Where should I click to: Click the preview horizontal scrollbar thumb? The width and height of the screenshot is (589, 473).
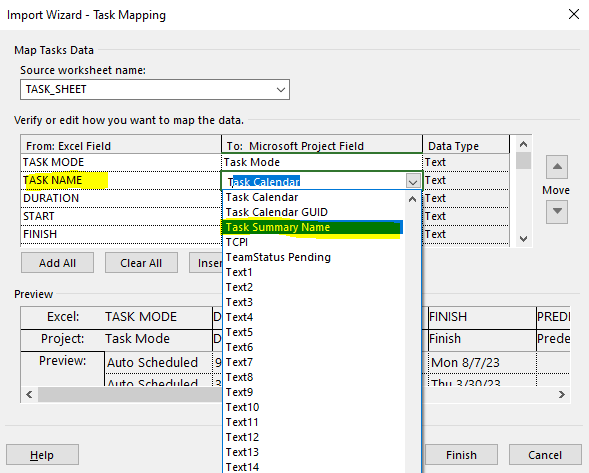(130, 394)
